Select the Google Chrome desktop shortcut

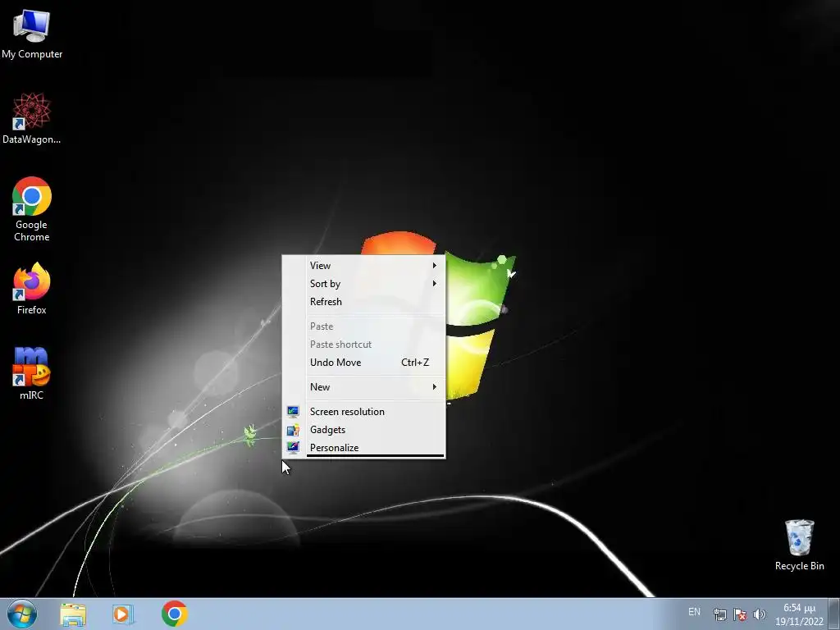coord(32,209)
